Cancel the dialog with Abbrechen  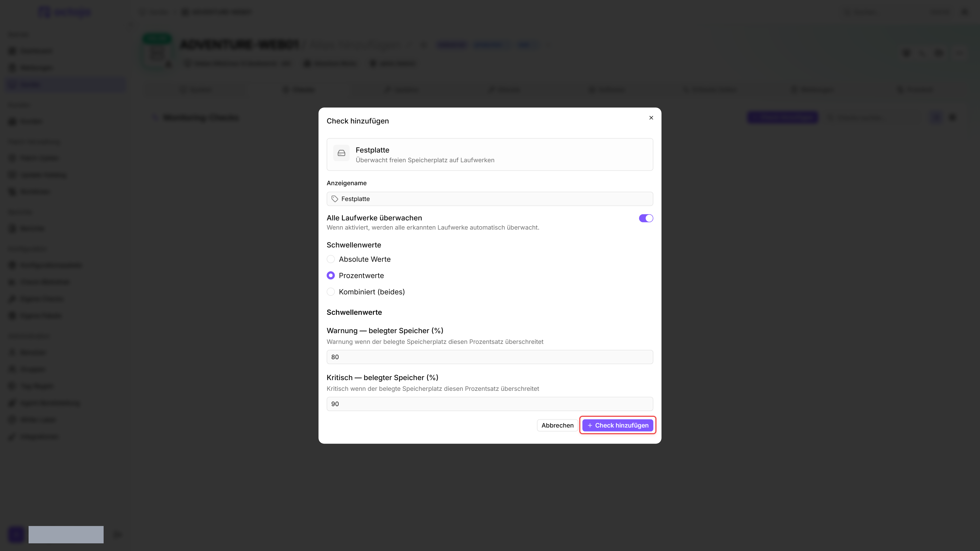click(x=557, y=425)
